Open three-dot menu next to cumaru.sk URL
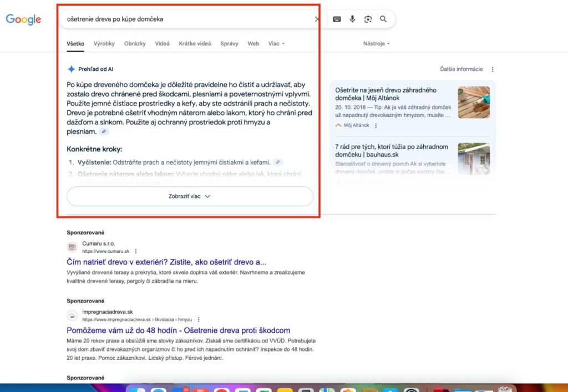 click(x=136, y=251)
